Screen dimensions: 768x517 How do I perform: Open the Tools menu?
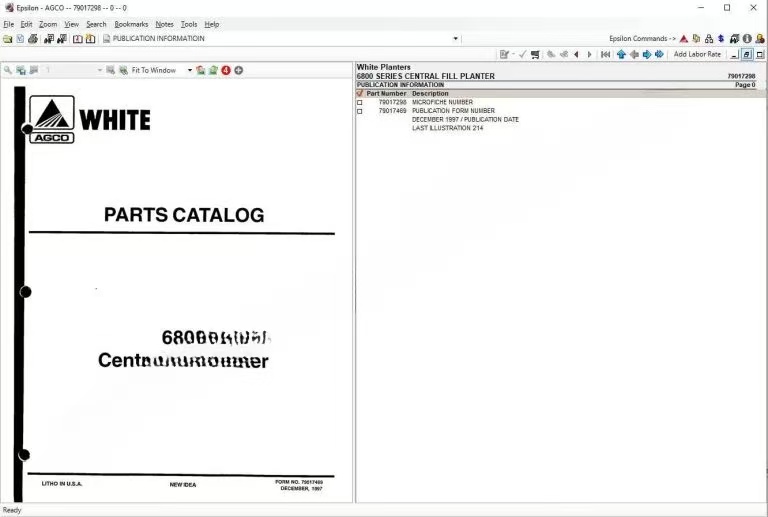189,24
